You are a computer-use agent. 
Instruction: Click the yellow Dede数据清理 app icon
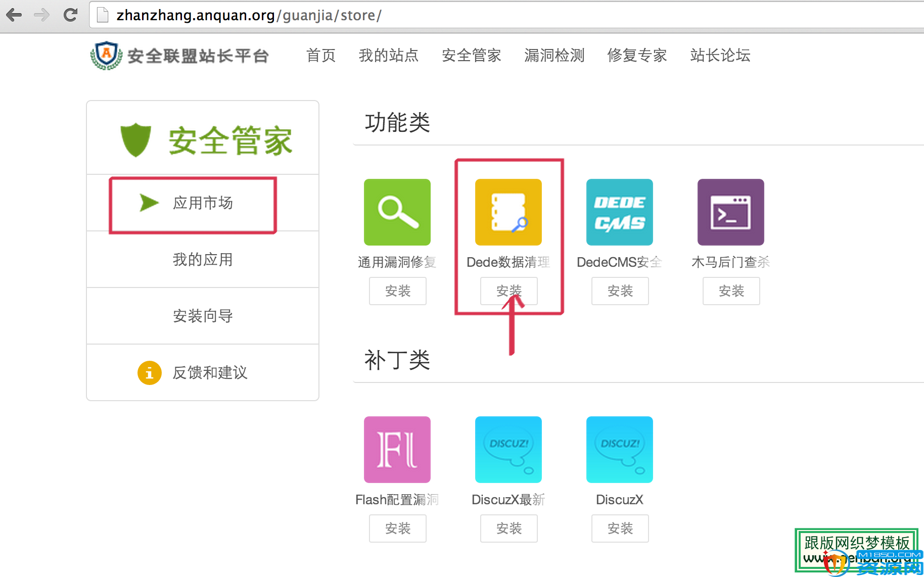[509, 212]
